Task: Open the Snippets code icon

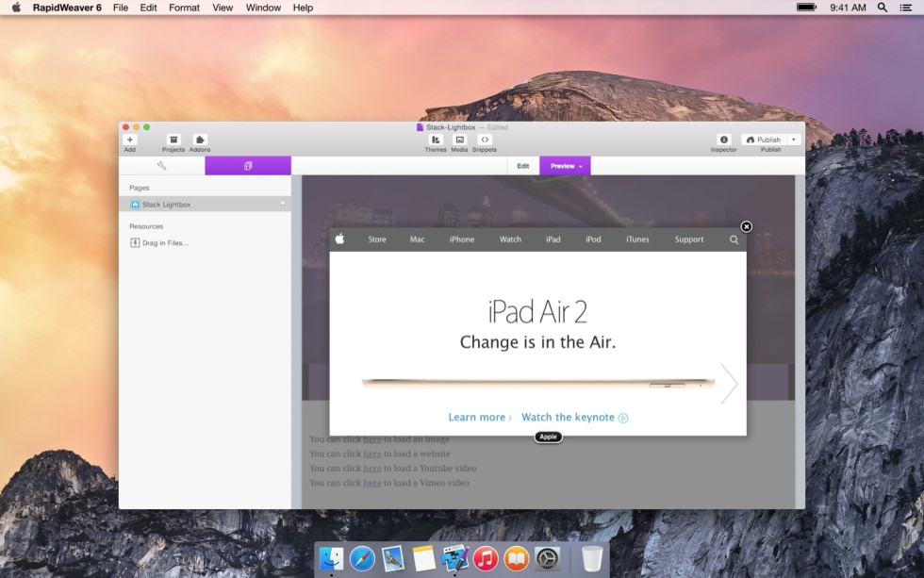Action: click(x=485, y=140)
